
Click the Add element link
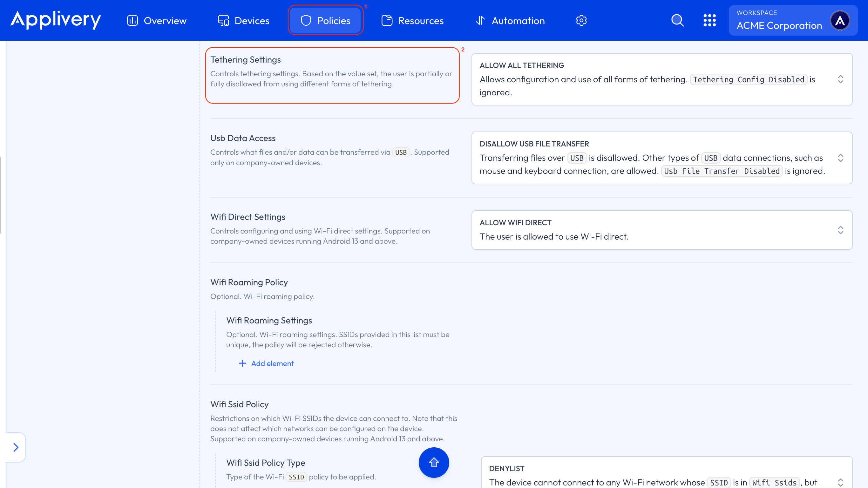click(x=272, y=363)
